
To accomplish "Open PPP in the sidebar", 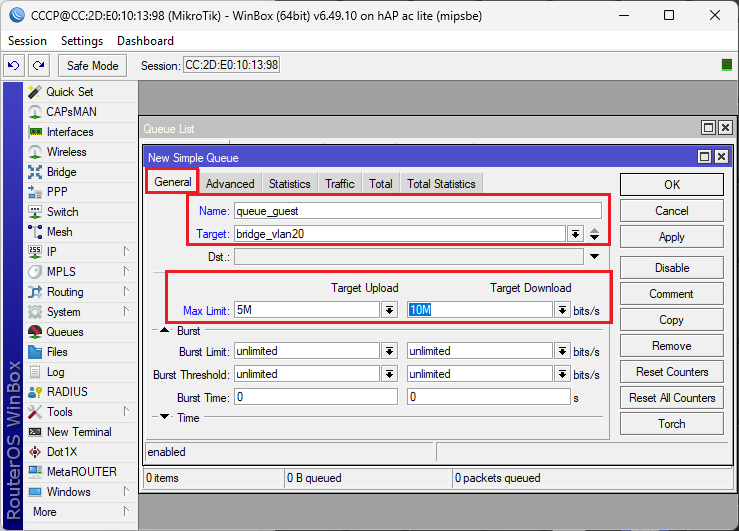I will pos(81,192).
